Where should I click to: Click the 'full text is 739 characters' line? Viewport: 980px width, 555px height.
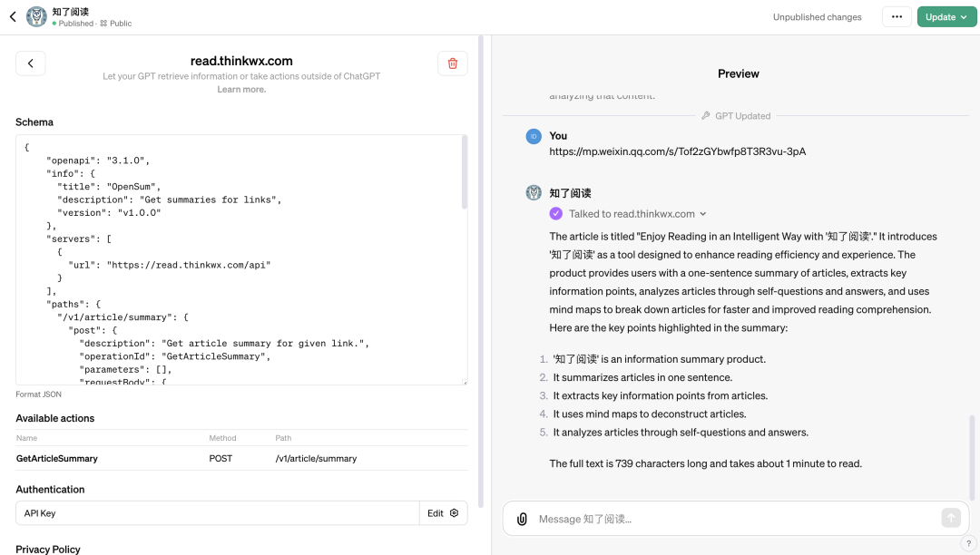point(706,463)
